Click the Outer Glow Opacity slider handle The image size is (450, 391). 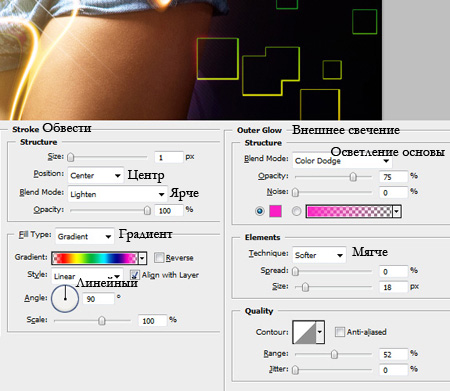(x=353, y=176)
